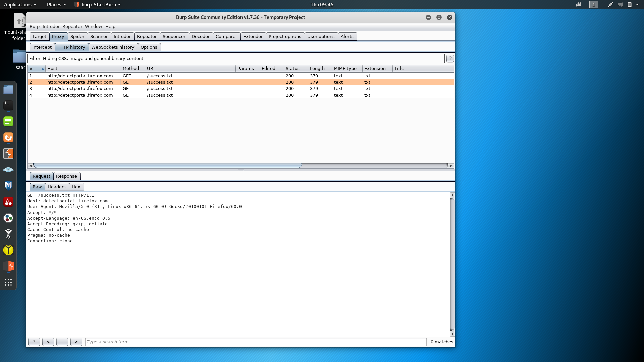644x362 pixels.
Task: Click the filter help icon beside the filter bar
Action: pos(450,58)
